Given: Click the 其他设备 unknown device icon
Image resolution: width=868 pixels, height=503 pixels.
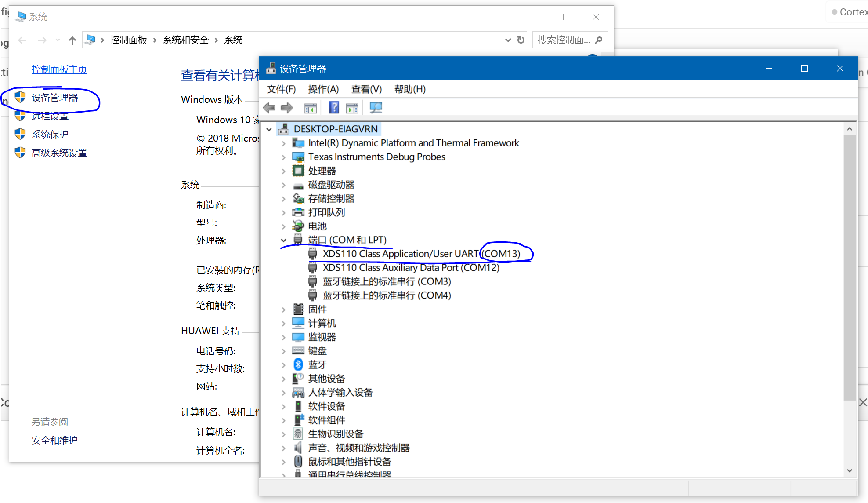Looking at the screenshot, I should tap(298, 379).
